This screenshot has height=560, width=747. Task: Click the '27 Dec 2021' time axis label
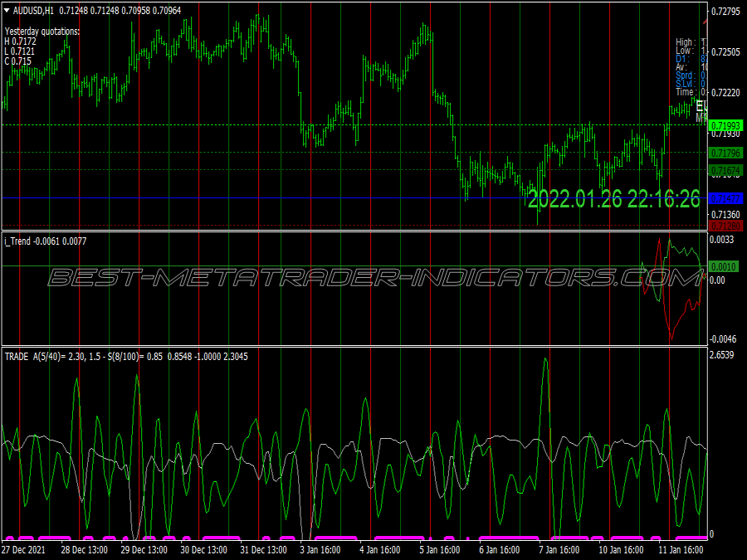23,550
